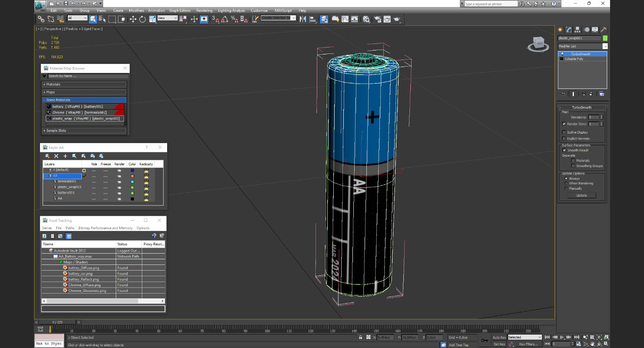The height and width of the screenshot is (348, 644).
Task: Click the Mirror tool in main toolbar
Action: pyautogui.click(x=303, y=19)
